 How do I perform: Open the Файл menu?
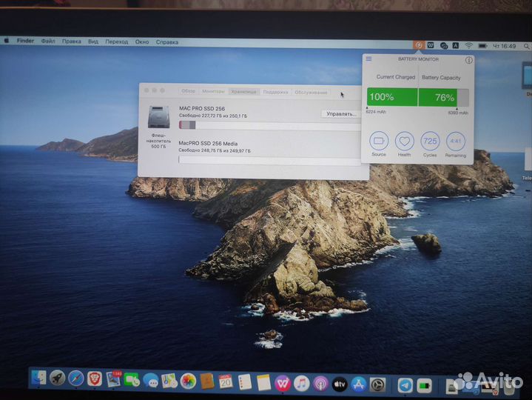(x=48, y=41)
